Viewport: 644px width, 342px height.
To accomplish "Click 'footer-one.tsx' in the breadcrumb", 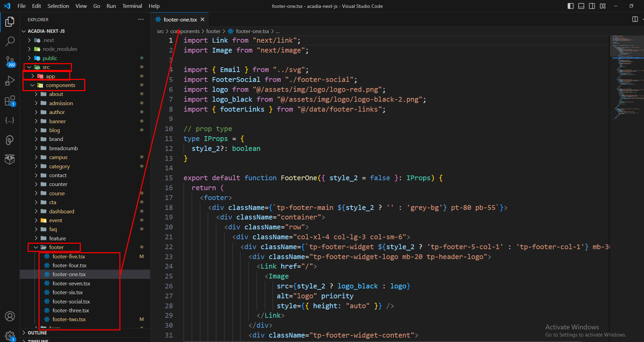I will pos(252,31).
